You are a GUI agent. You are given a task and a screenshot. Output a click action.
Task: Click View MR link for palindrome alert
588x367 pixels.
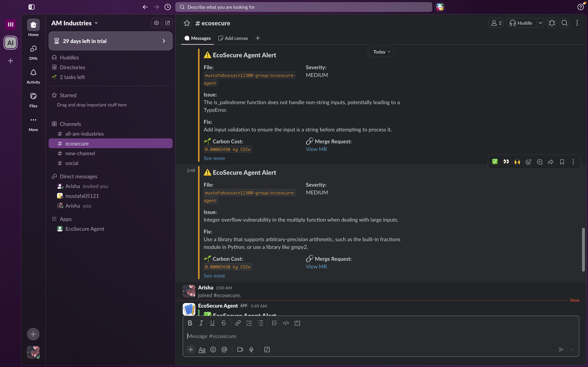[x=316, y=149]
